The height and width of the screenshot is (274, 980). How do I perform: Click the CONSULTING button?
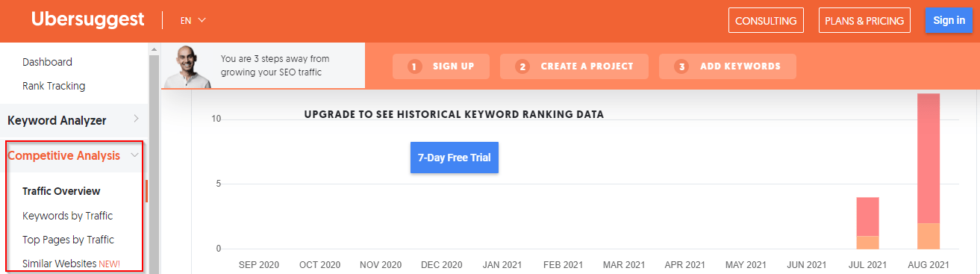tap(767, 21)
